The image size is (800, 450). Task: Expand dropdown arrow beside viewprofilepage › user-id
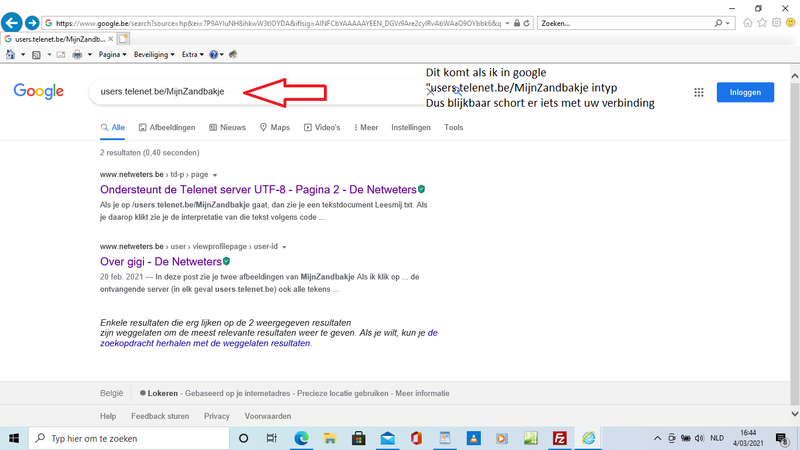pyautogui.click(x=284, y=247)
